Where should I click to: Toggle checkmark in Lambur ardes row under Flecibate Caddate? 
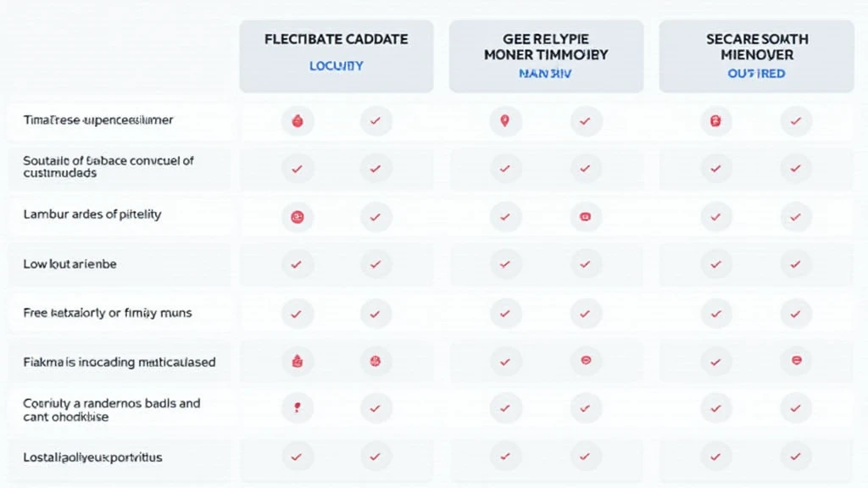tap(376, 217)
